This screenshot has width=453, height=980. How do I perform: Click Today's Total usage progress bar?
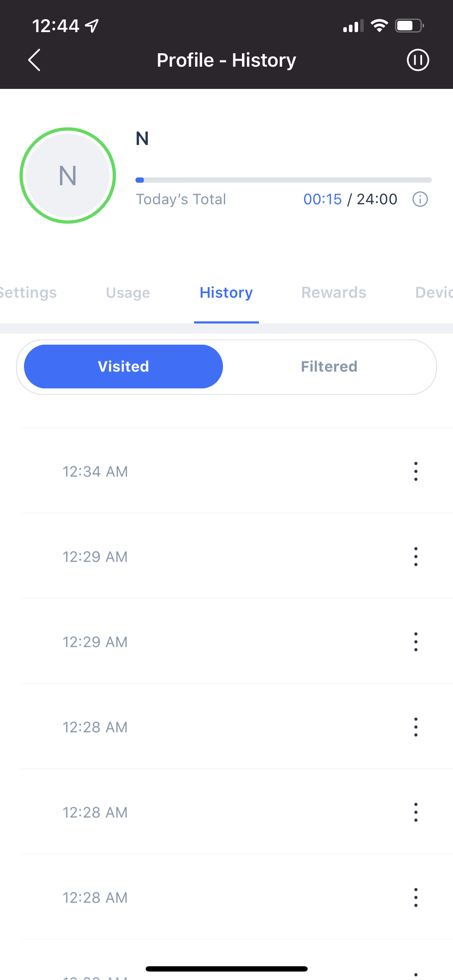[283, 180]
